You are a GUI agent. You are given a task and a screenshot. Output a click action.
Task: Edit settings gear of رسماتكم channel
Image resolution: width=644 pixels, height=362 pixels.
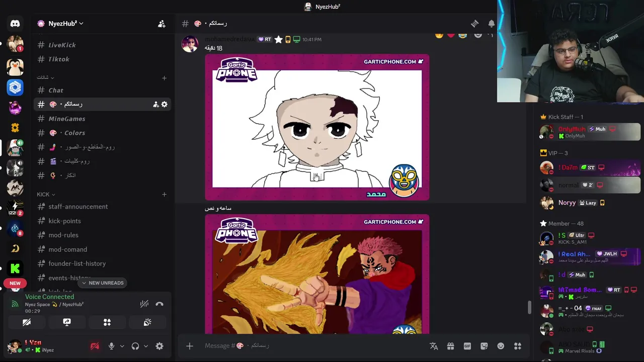click(164, 104)
